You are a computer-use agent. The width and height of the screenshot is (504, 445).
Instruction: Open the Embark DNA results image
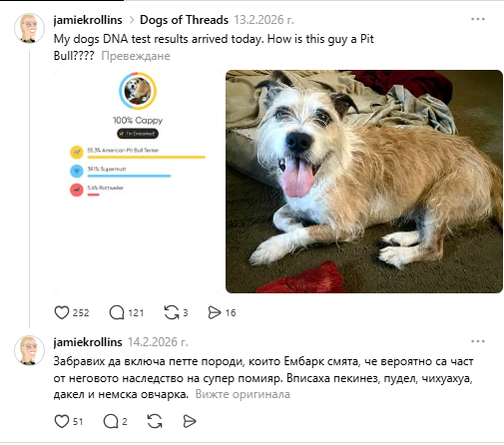(x=138, y=182)
